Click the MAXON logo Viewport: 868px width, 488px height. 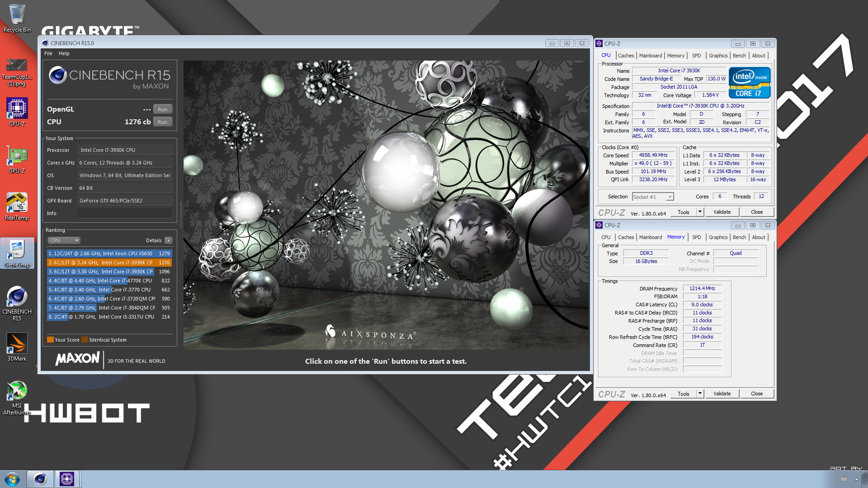point(77,359)
